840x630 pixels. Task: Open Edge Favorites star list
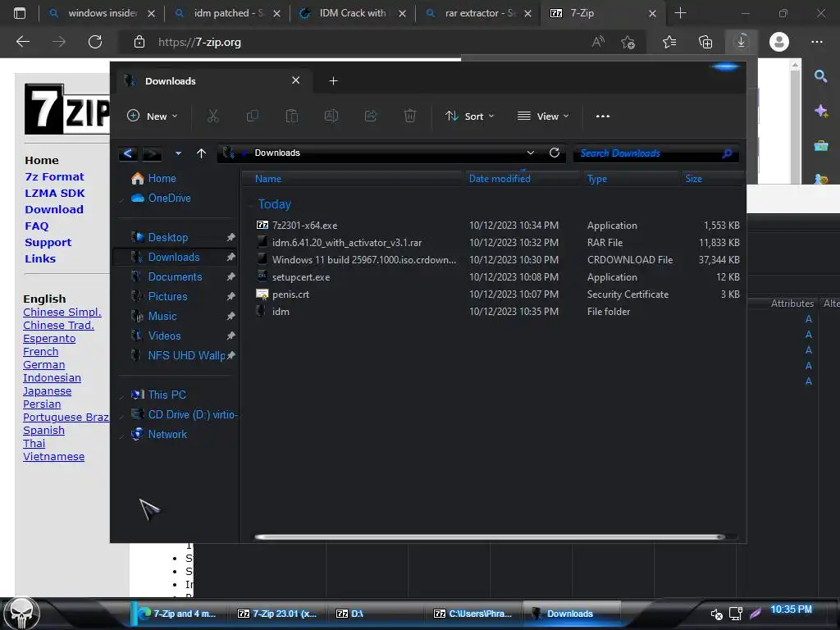[x=669, y=42]
